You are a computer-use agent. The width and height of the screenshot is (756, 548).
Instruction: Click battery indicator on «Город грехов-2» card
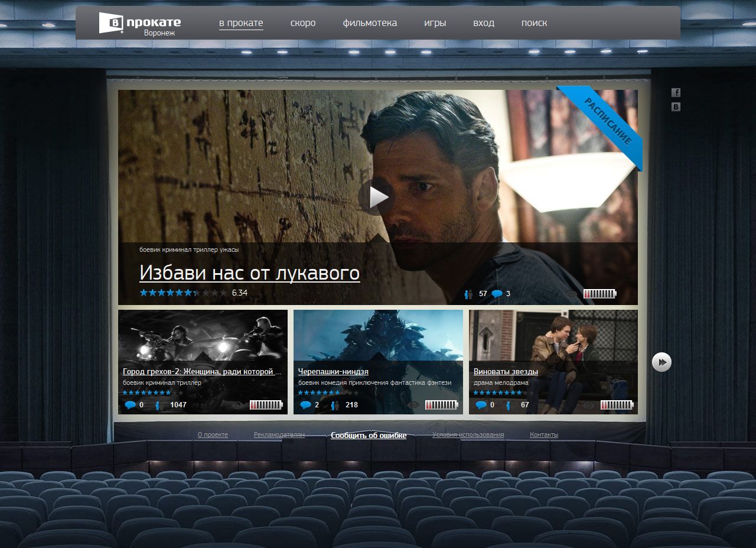[266, 405]
